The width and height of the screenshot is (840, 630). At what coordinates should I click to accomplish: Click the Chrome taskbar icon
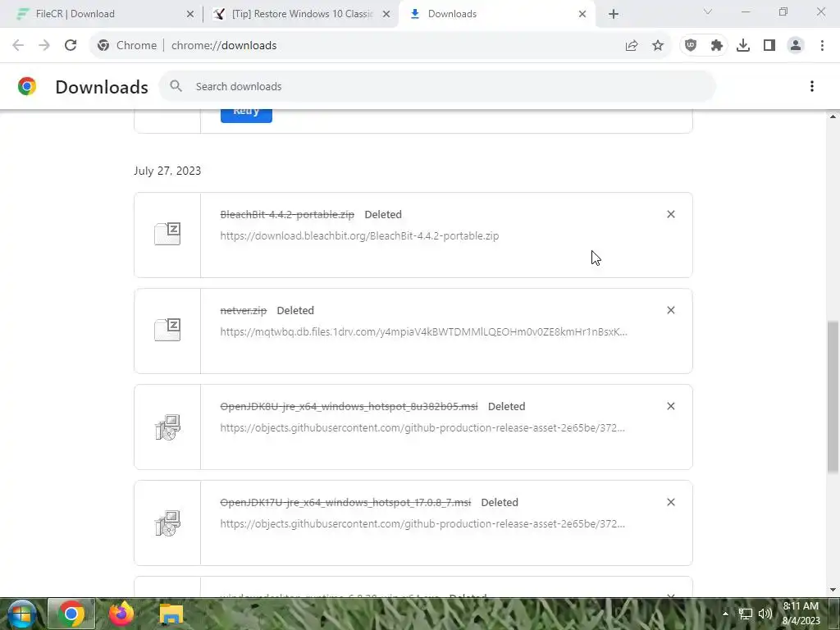(x=71, y=614)
